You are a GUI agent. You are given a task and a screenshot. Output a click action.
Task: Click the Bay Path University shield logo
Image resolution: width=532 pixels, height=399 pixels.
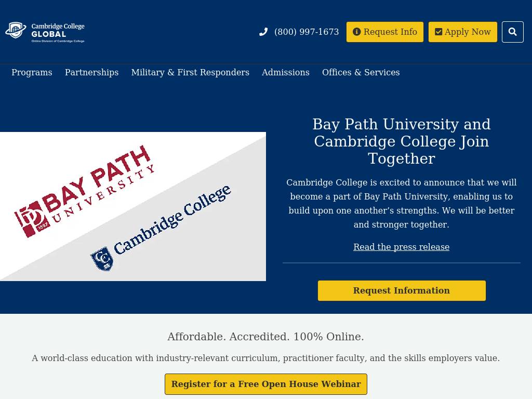pyautogui.click(x=32, y=219)
